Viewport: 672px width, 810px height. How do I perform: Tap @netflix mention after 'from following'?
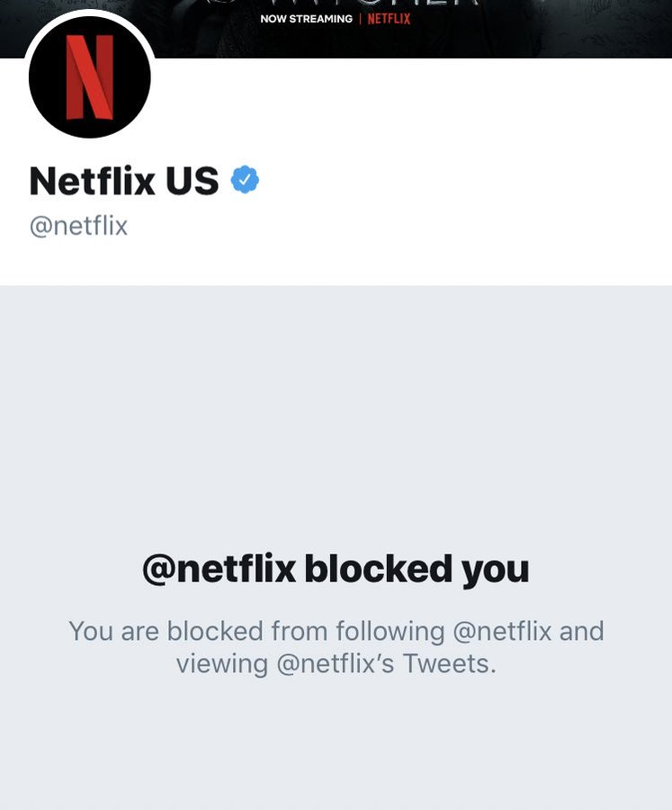tap(503, 632)
